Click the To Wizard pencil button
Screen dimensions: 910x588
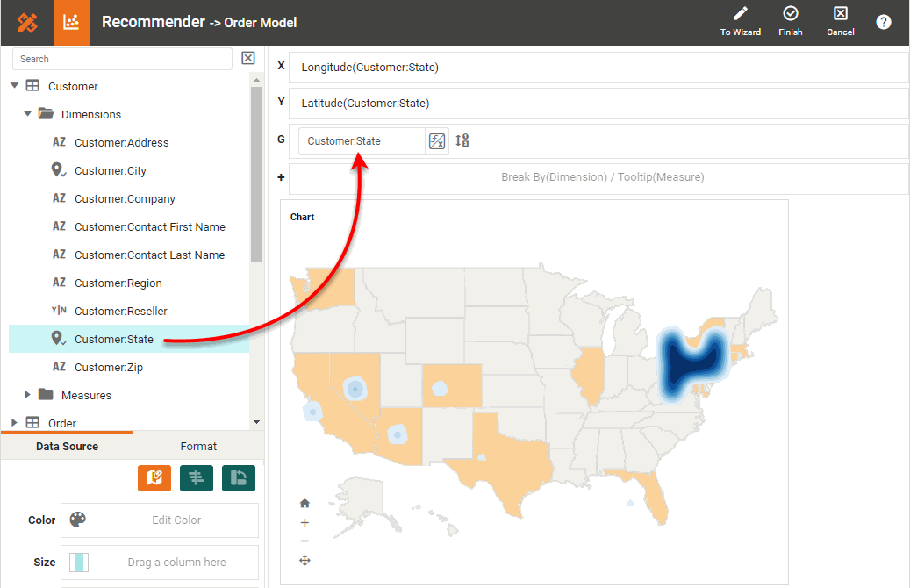740,22
